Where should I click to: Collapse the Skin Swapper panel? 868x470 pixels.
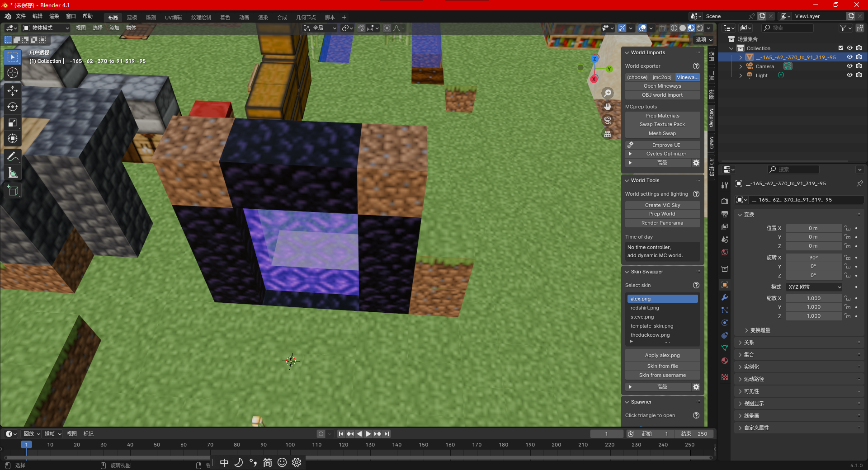(627, 272)
